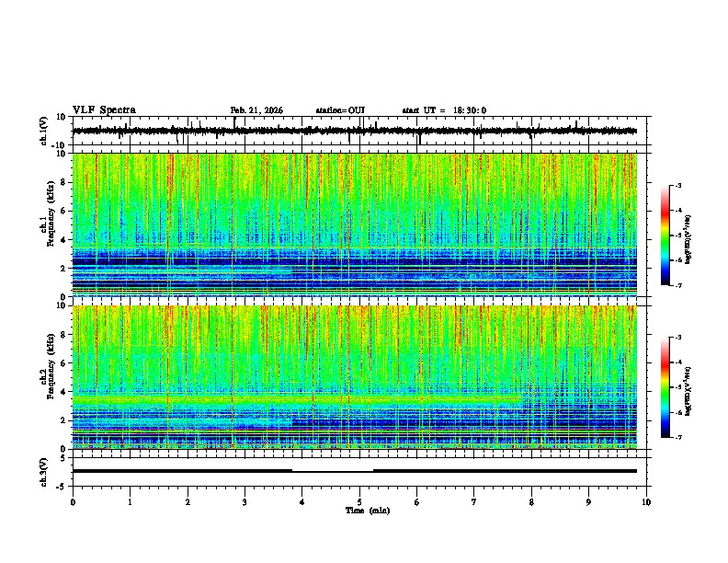Click the "4" kHz tick on ch.2 frequency axis
The width and height of the screenshot is (728, 563).
pos(63,392)
